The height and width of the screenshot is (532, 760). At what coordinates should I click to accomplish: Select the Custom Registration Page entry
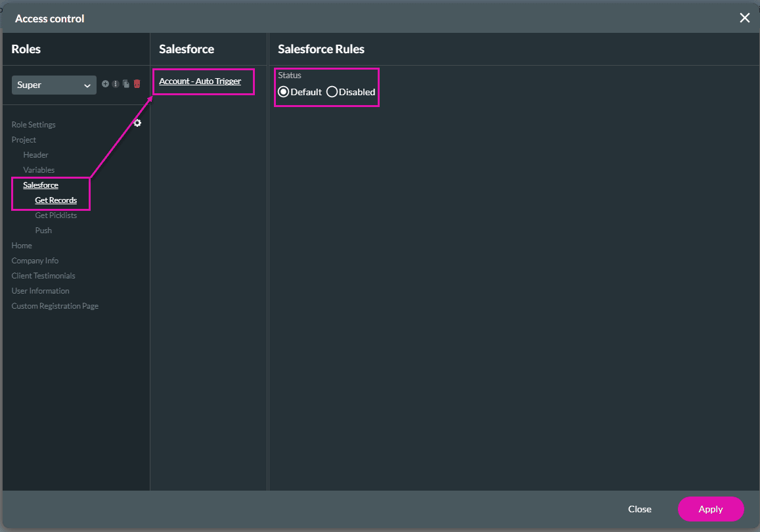coord(55,305)
